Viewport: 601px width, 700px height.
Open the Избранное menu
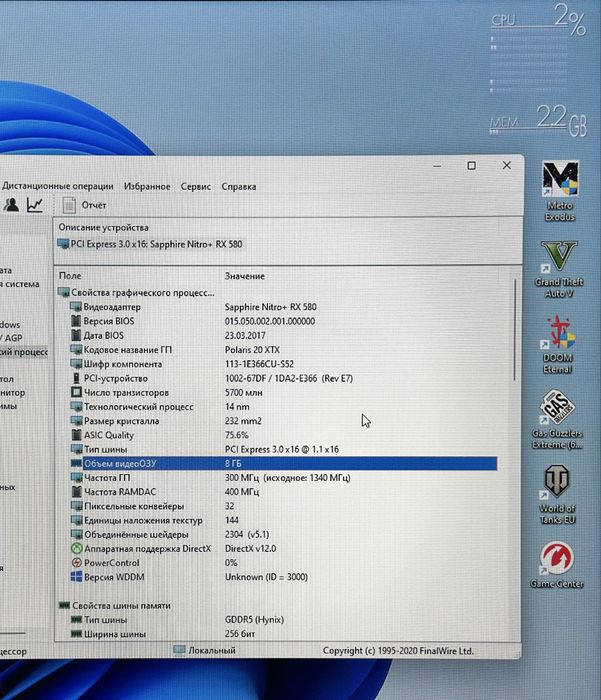(x=147, y=186)
